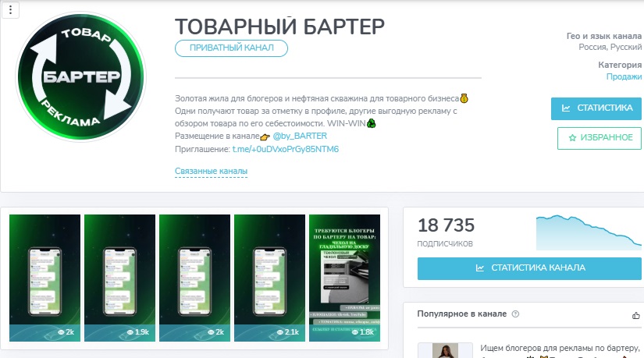Add channel to ИЗБРАННОЕ favorites
The height and width of the screenshot is (358, 644).
[x=599, y=138]
